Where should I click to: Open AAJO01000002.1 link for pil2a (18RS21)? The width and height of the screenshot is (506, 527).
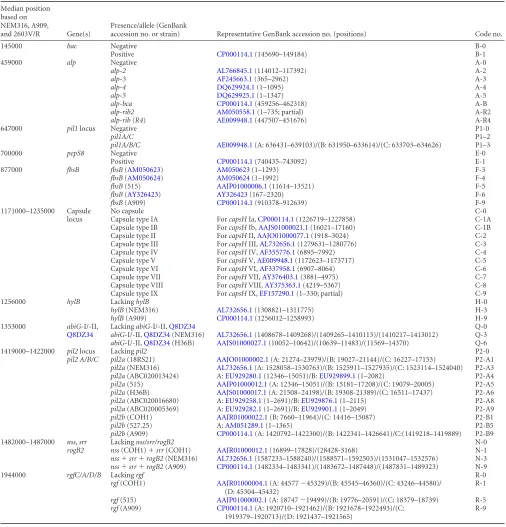point(243,359)
